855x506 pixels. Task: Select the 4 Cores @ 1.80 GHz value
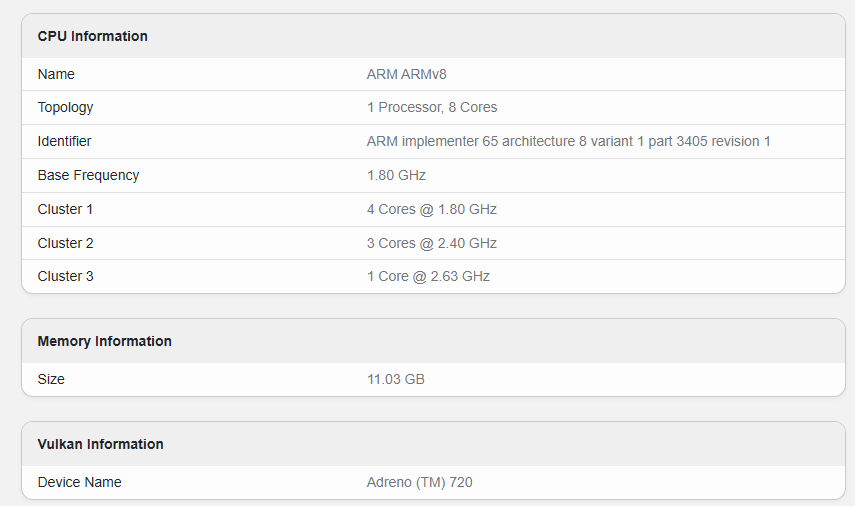pos(432,209)
